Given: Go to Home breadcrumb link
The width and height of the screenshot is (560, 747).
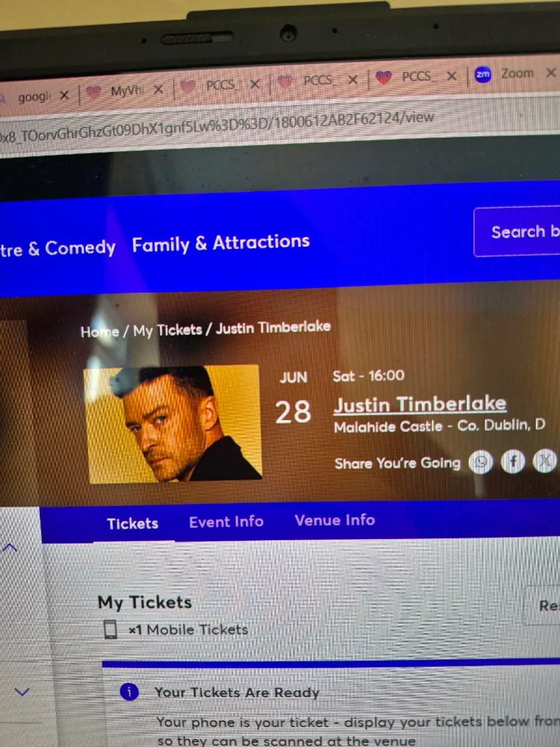Looking at the screenshot, I should [x=100, y=331].
